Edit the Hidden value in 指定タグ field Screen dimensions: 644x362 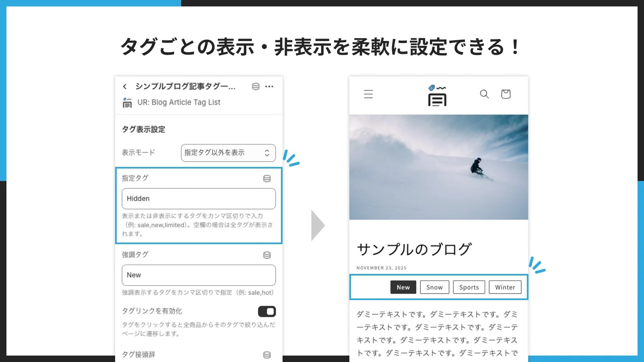pos(198,198)
